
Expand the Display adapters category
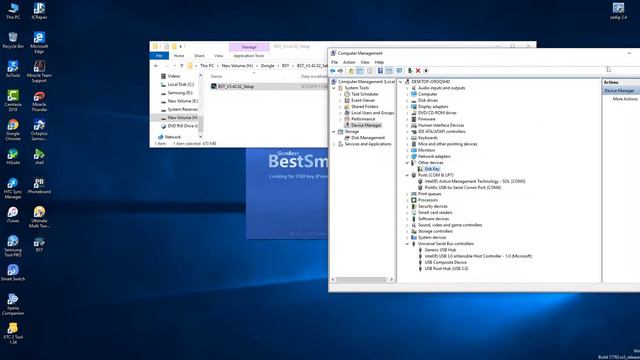(407, 107)
